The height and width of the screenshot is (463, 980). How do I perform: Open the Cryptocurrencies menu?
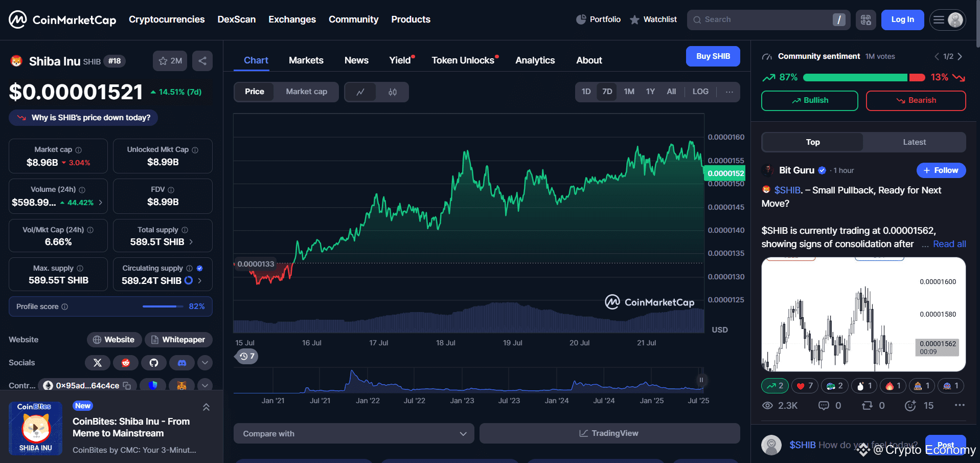click(x=167, y=19)
